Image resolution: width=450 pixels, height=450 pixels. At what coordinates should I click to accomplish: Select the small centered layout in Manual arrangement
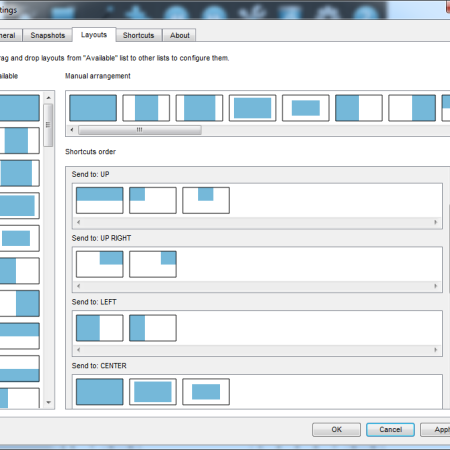tap(306, 108)
